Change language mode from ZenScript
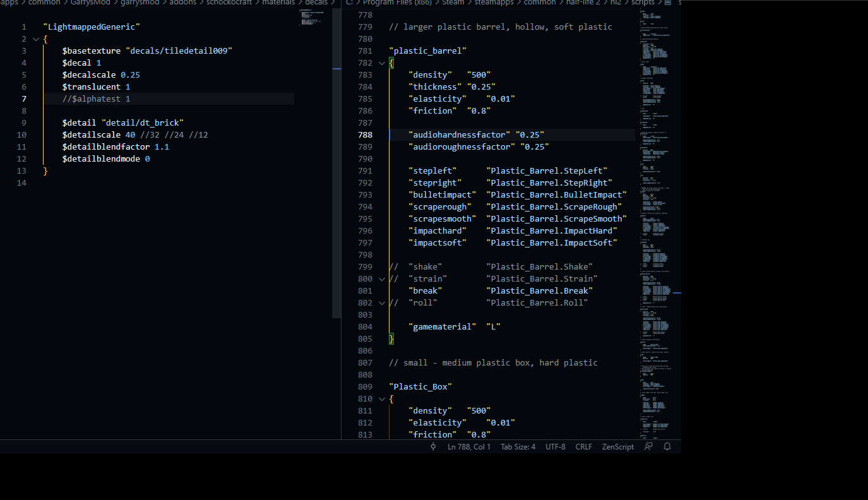The width and height of the screenshot is (868, 500). click(x=617, y=446)
